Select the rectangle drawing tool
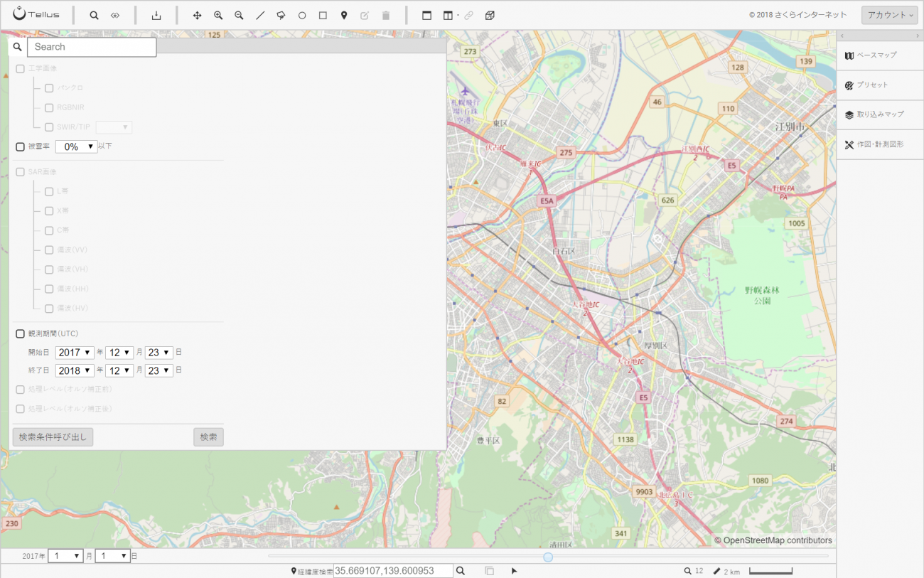Viewport: 924px width, 578px height. coord(323,15)
